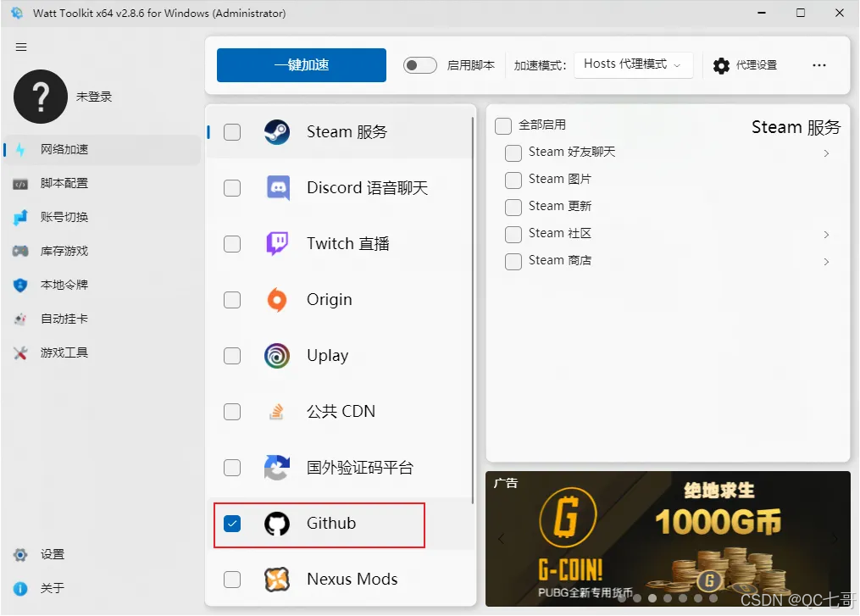Click the 一键加速 button

click(x=301, y=64)
